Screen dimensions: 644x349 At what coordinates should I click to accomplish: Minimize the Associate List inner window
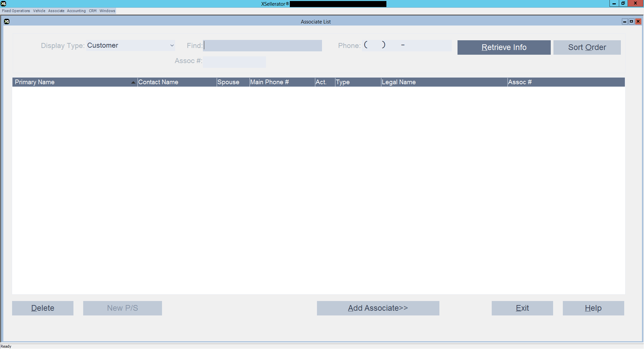click(x=625, y=21)
